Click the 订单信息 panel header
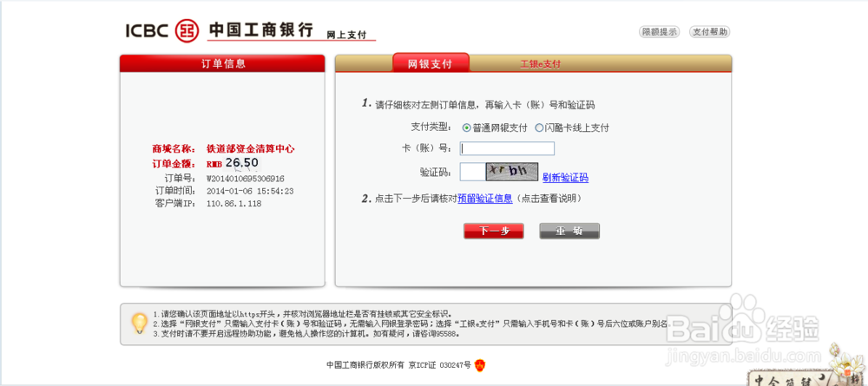Viewport: 868px width, 386px height. pyautogui.click(x=222, y=63)
